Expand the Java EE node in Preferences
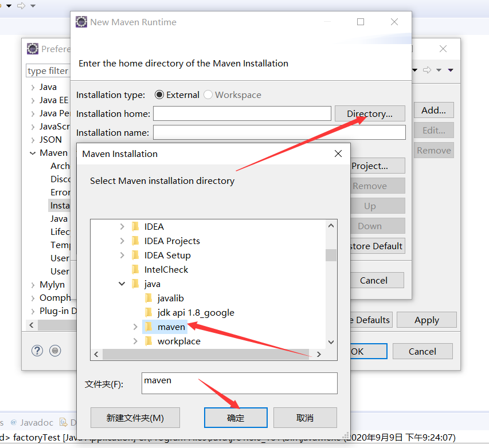 [x=33, y=101]
